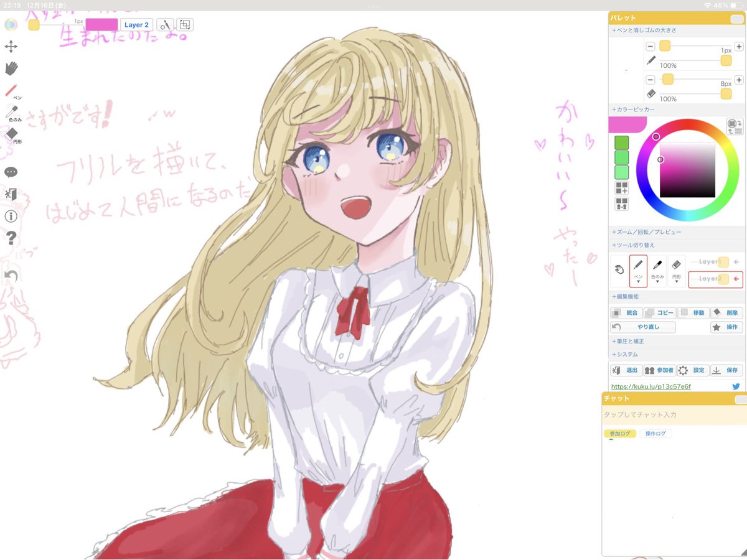Toggle the パレット panel collapse switch
747x560 pixels.
coord(736,19)
